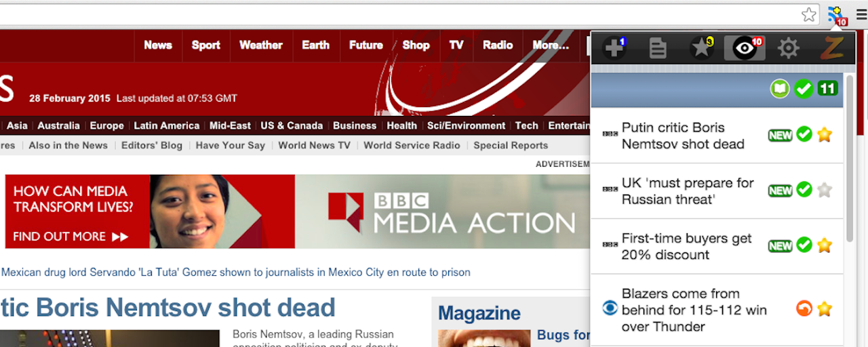This screenshot has width=868, height=347.
Task: Click the browser address bar
Action: pyautogui.click(x=400, y=14)
